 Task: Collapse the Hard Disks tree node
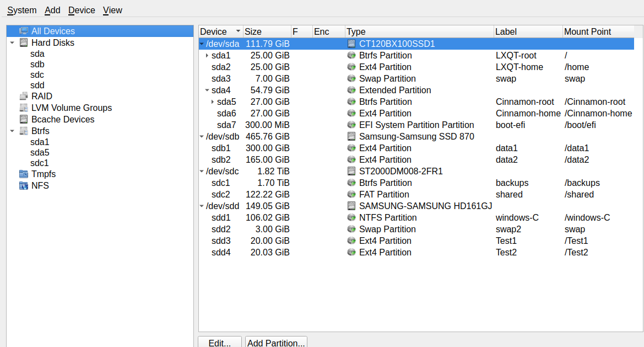point(12,42)
